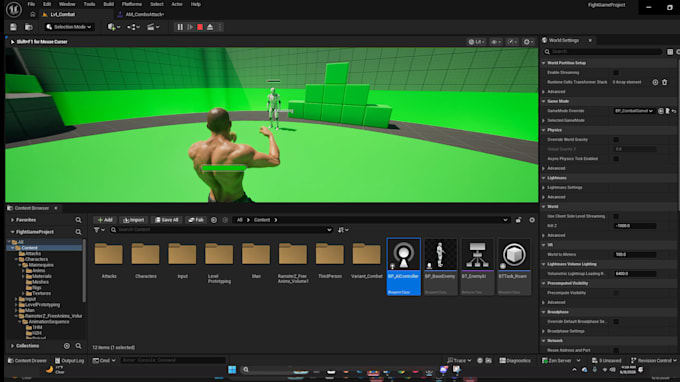This screenshot has height=382, width=680.
Task: Expand Selected GameMode section
Action: point(544,121)
